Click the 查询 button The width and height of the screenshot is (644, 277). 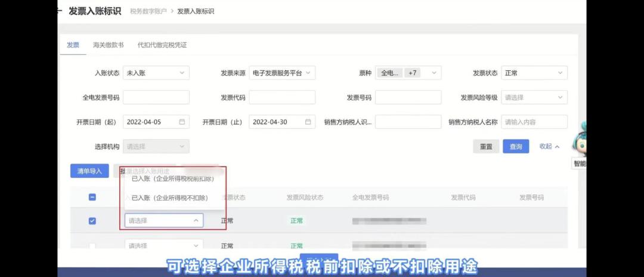coord(516,146)
